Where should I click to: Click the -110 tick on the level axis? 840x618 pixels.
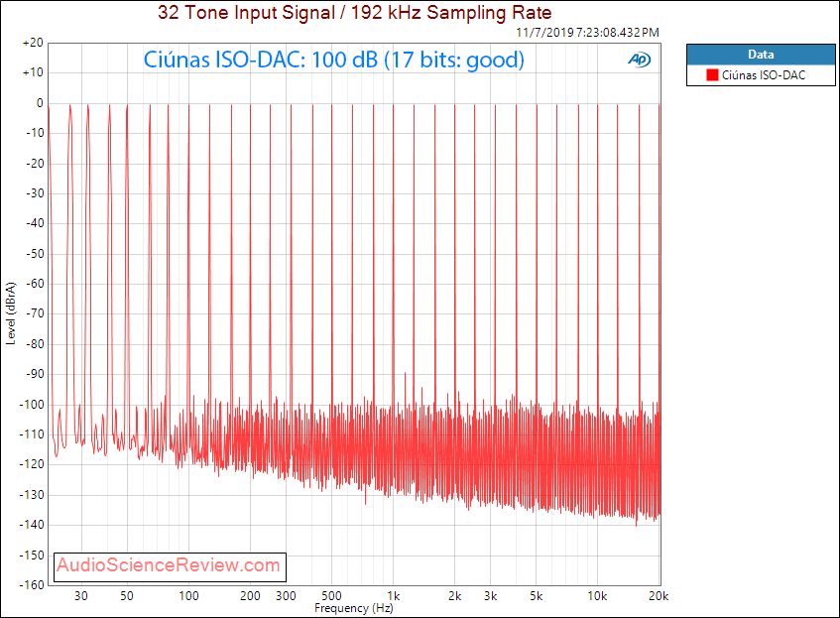[x=32, y=434]
